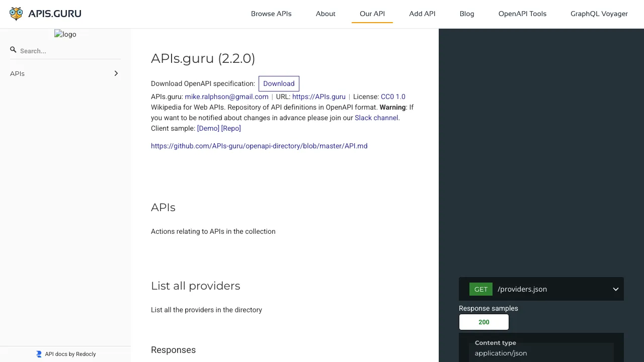Click the Response samples label

(489, 308)
